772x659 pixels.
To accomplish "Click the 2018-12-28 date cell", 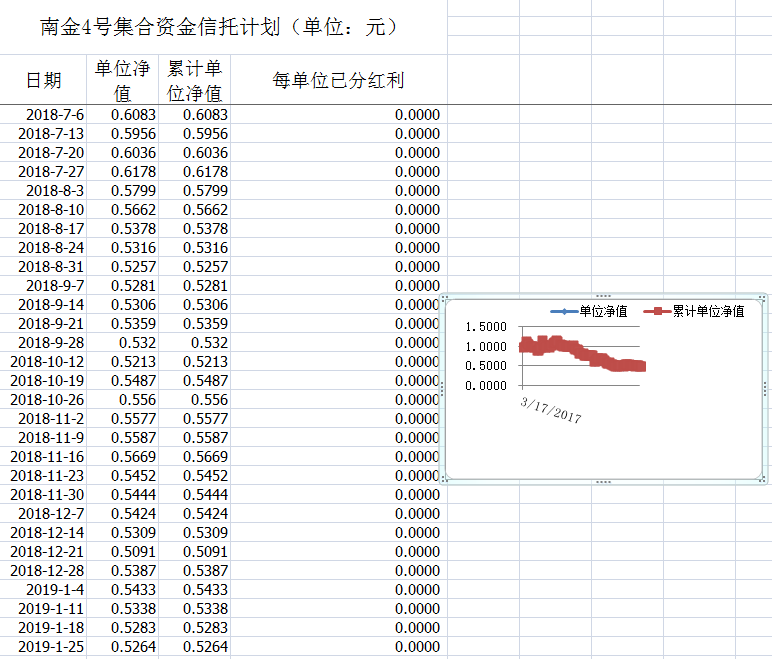I will (x=43, y=571).
